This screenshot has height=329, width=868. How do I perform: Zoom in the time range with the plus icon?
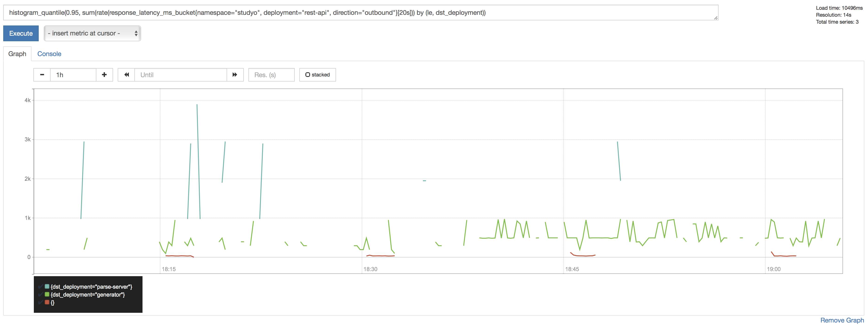pos(104,75)
